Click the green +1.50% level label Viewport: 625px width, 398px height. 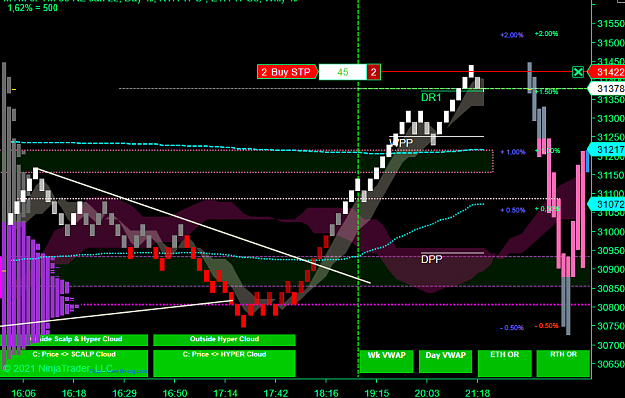coord(546,92)
